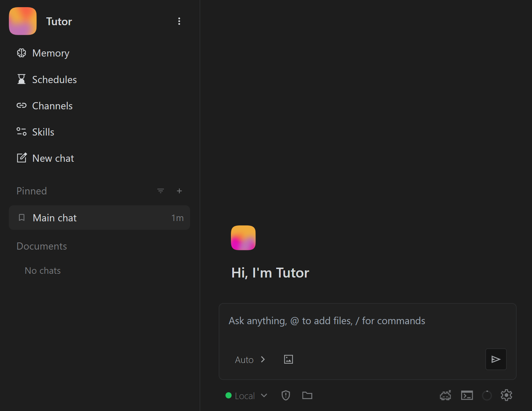Screen dimensions: 532x411
Task: Select the Documents section heading
Action: [42, 246]
